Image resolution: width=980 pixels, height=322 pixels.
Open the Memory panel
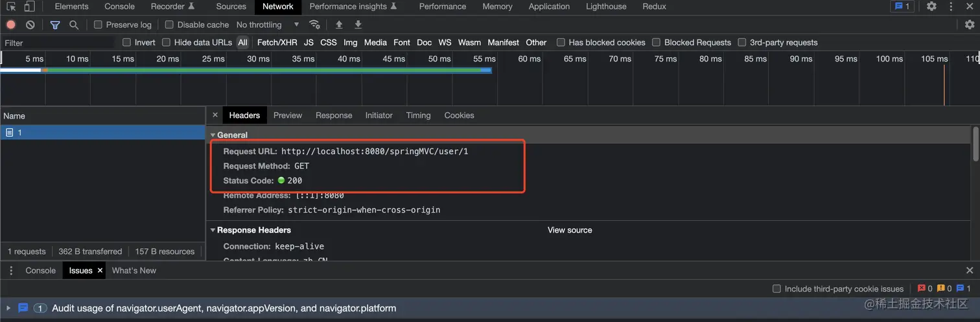[498, 6]
